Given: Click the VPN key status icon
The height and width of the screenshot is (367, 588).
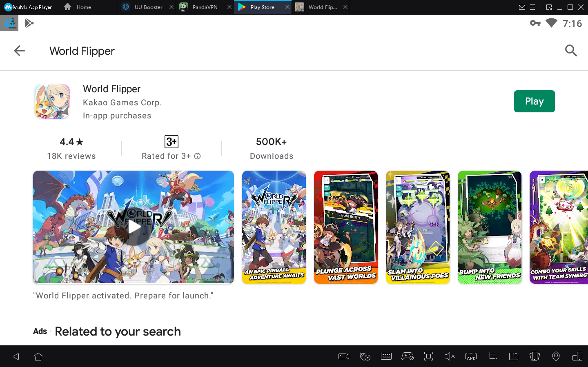Looking at the screenshot, I should coord(535,23).
